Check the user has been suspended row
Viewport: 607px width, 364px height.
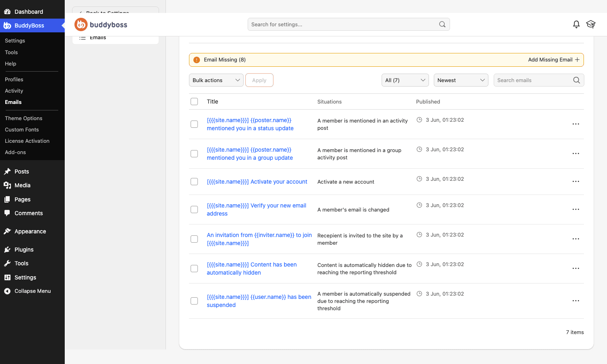point(194,301)
